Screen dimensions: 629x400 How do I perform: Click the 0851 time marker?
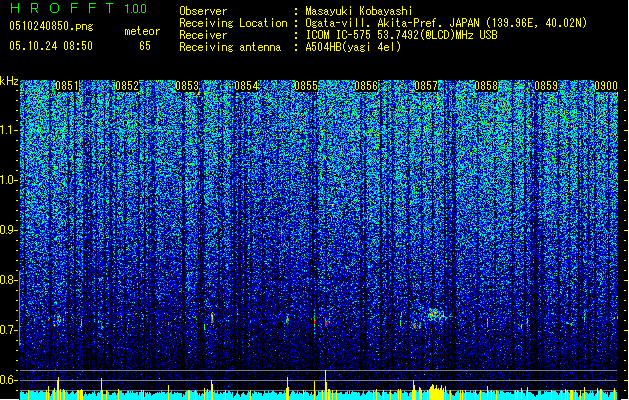[x=67, y=86]
